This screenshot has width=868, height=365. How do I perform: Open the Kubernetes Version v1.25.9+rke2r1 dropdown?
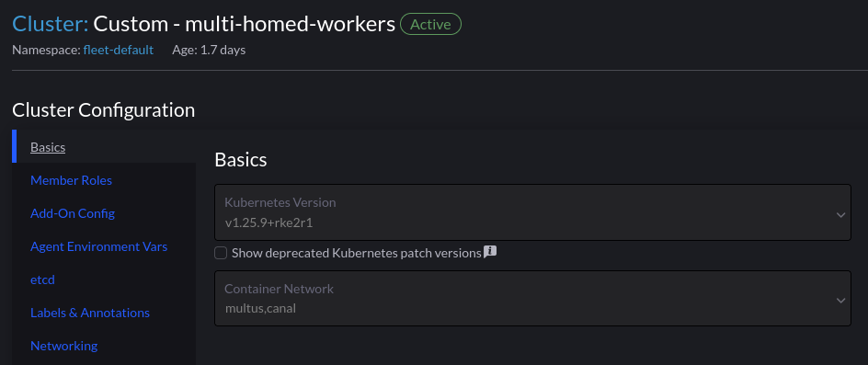532,212
